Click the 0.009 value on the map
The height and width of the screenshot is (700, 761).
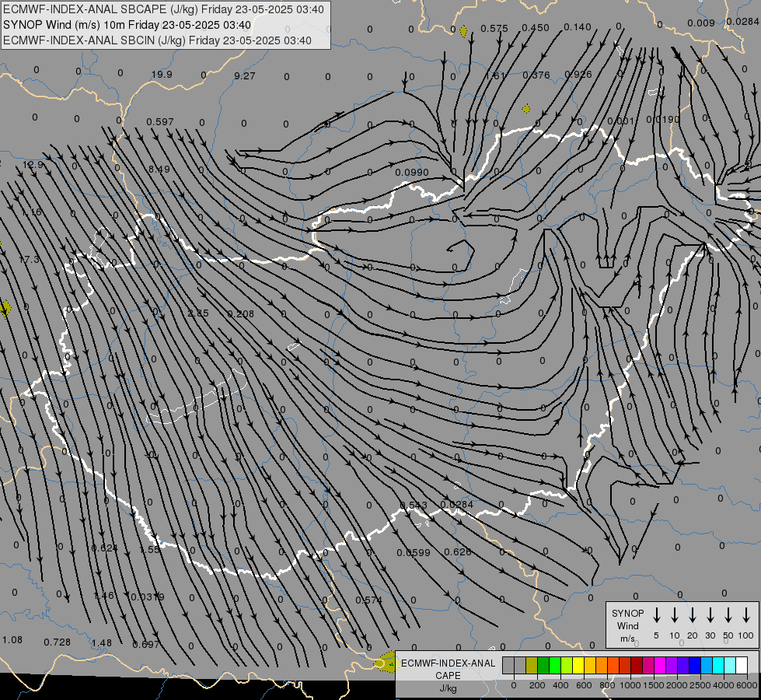701,23
